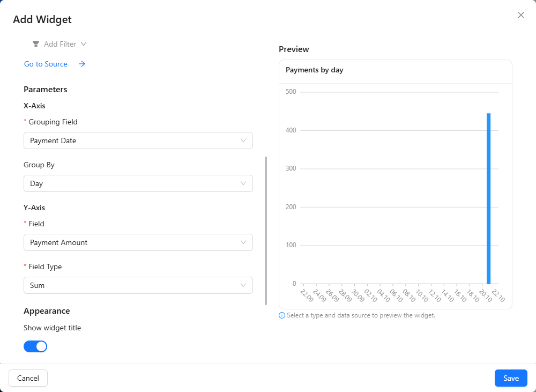
Task: Close the Add Widget dialog with X
Action: pos(520,15)
